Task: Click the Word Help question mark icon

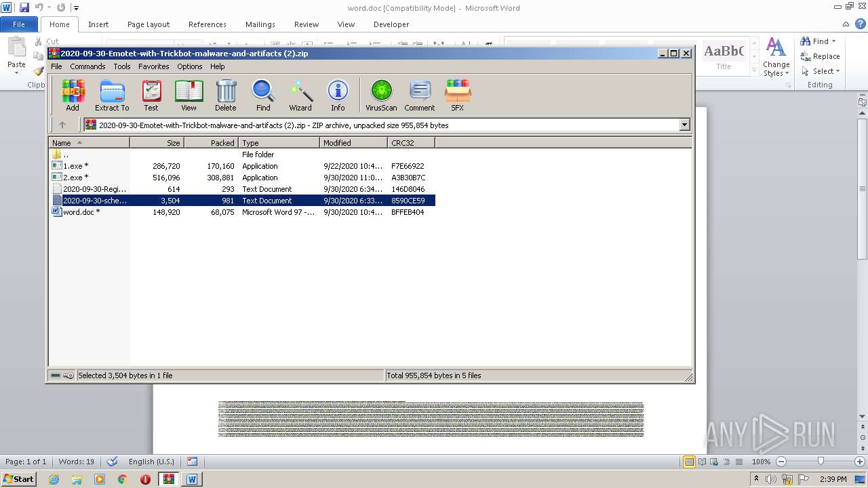Action: 861,24
